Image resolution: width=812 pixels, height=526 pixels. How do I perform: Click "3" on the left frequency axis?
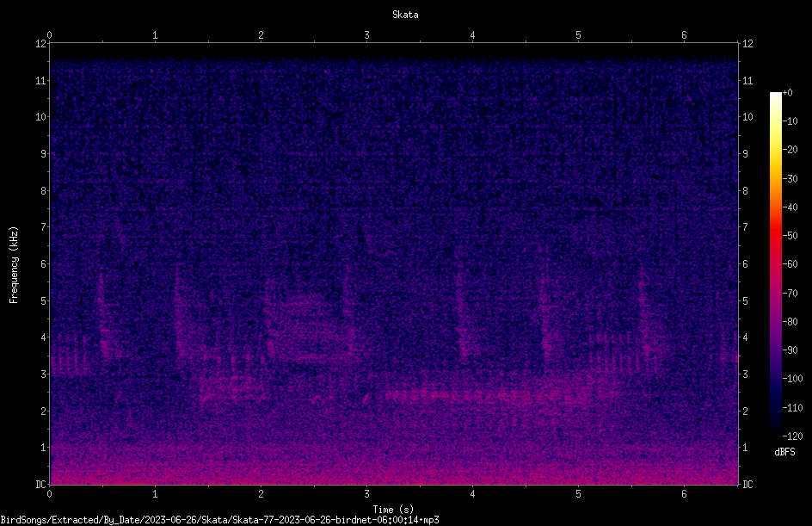click(x=44, y=374)
